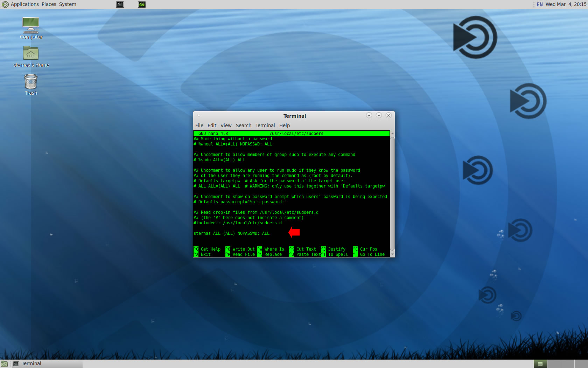The image size is (588, 368).
Task: Open the Places menu
Action: pos(49,4)
